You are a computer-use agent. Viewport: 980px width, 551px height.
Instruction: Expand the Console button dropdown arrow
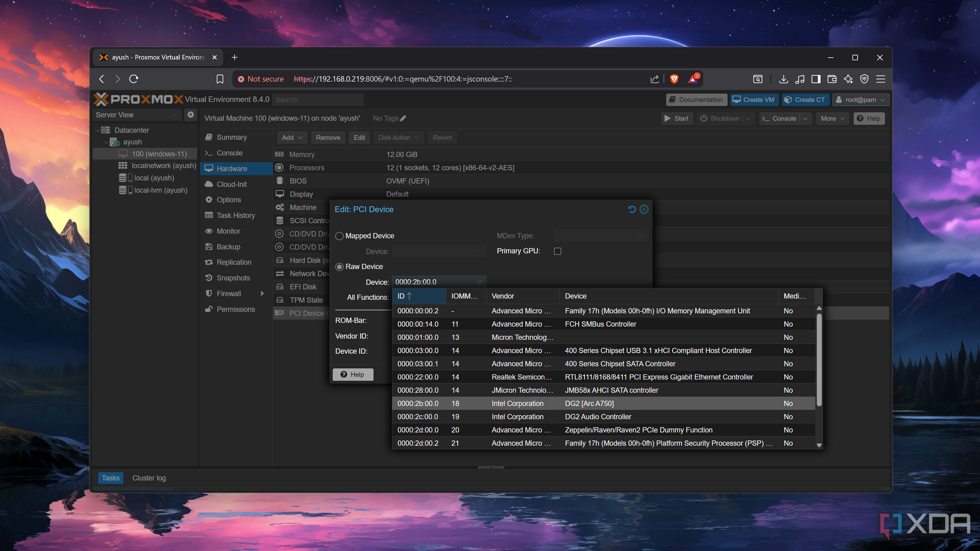pos(805,119)
